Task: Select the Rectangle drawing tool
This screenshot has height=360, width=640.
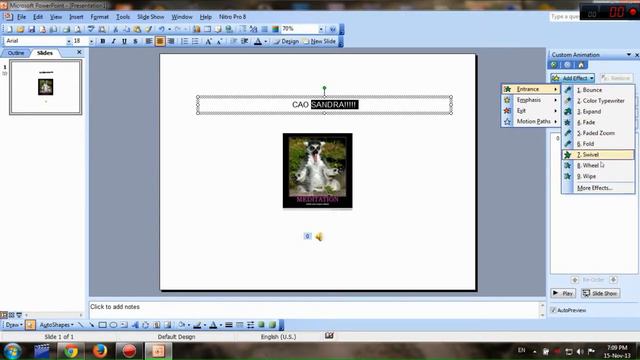Action: tap(102, 325)
